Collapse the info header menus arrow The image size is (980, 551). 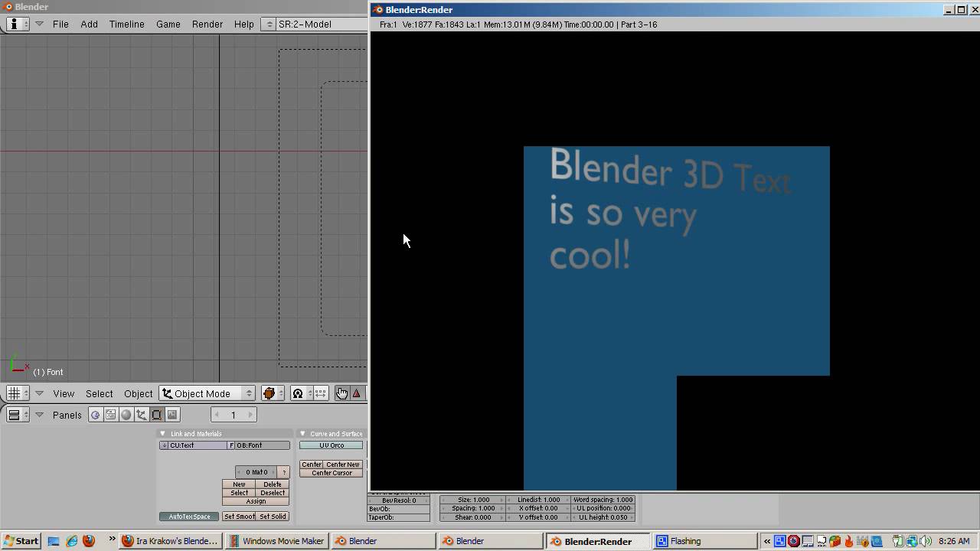[39, 24]
